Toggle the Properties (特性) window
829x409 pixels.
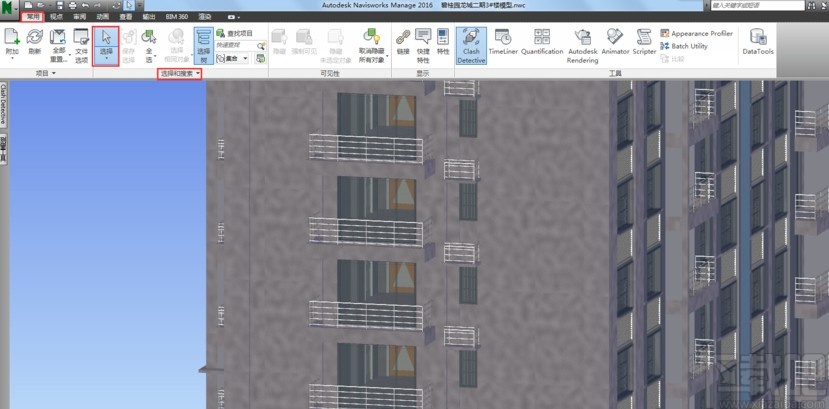pos(443,44)
